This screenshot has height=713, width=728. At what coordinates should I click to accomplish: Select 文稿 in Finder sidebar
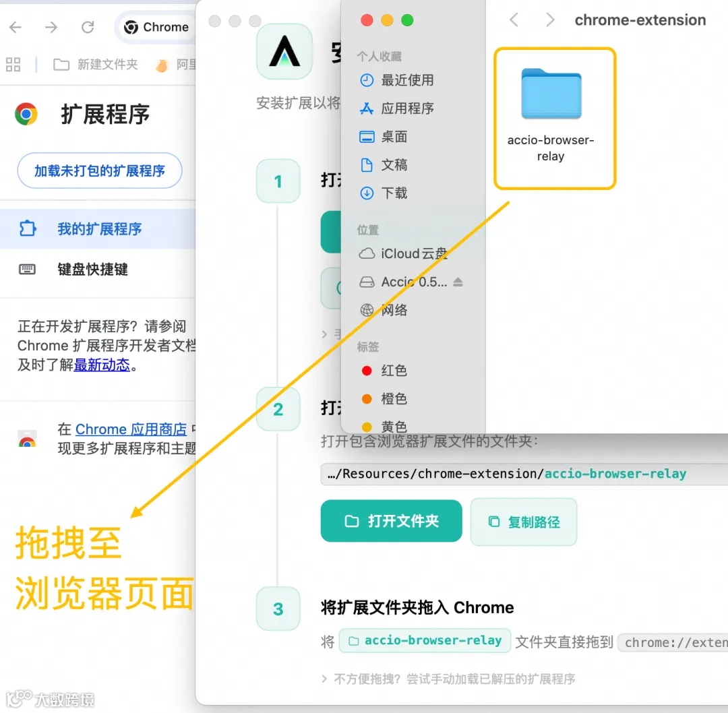384,165
